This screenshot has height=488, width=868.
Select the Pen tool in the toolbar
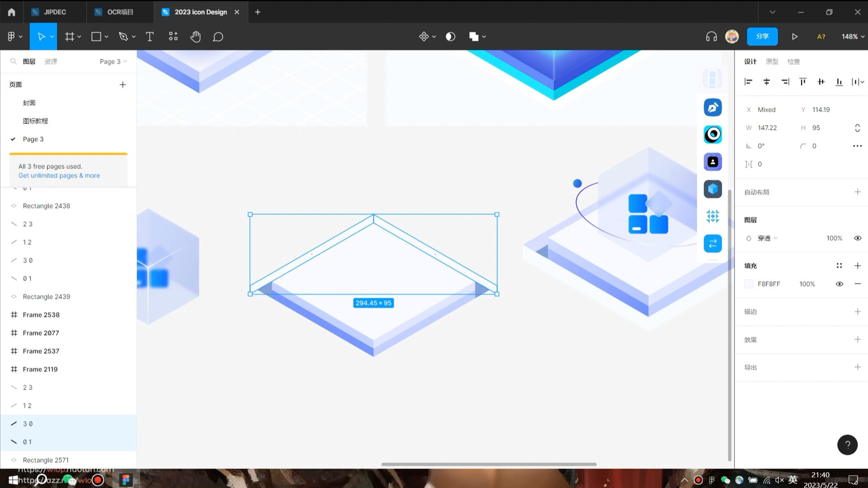pos(123,37)
